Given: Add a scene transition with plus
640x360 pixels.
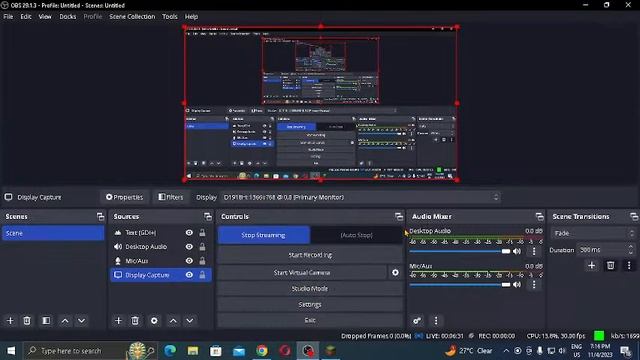Looking at the screenshot, I should pyautogui.click(x=591, y=266).
